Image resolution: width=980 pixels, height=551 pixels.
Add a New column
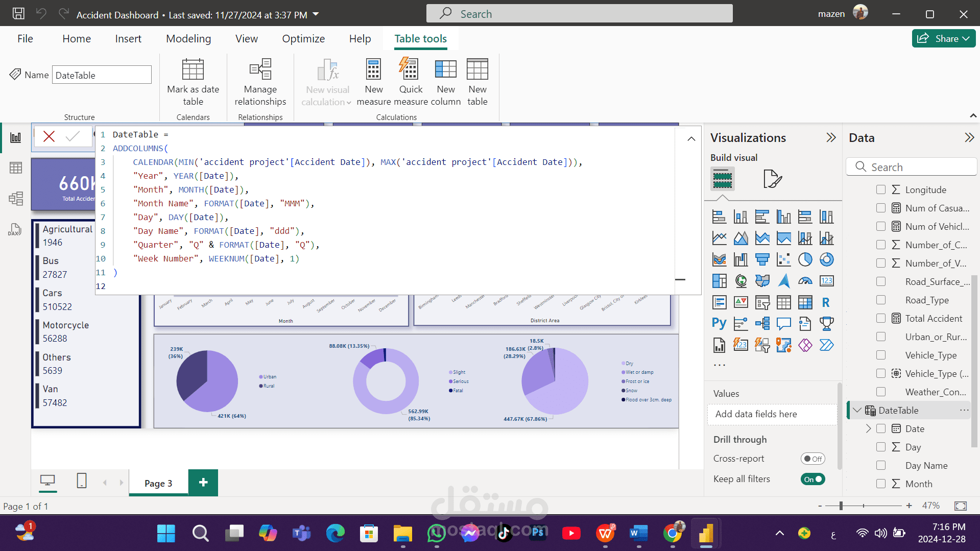[x=445, y=82]
